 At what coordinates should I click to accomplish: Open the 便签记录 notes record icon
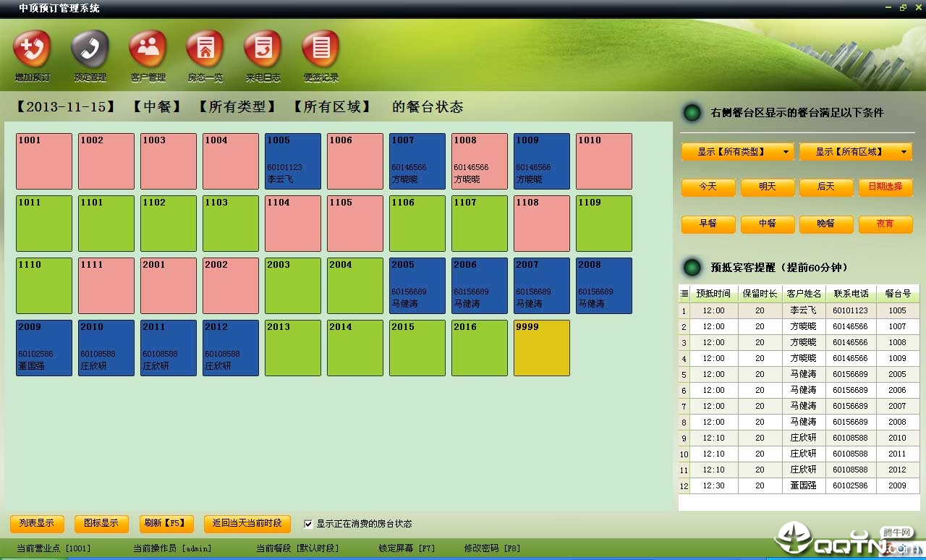pyautogui.click(x=320, y=50)
